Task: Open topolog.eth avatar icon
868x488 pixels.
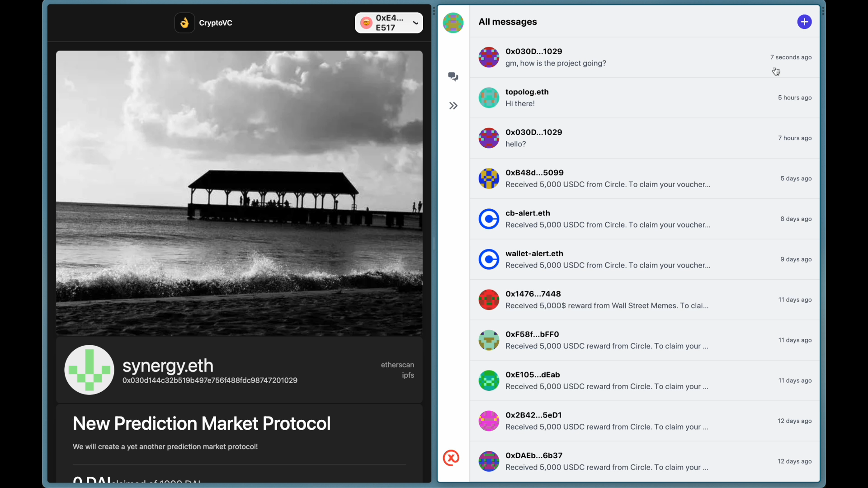Action: tap(489, 98)
